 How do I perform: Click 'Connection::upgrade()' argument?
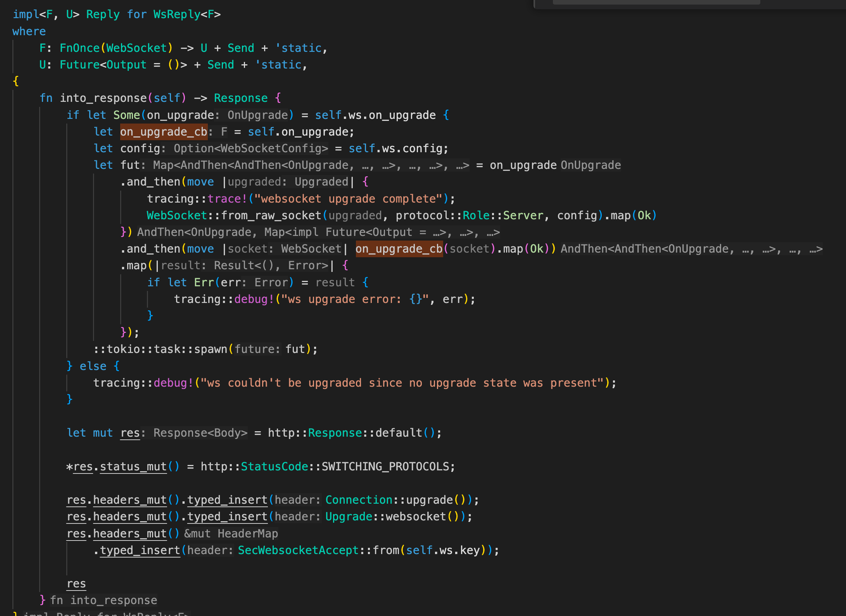[x=396, y=500]
